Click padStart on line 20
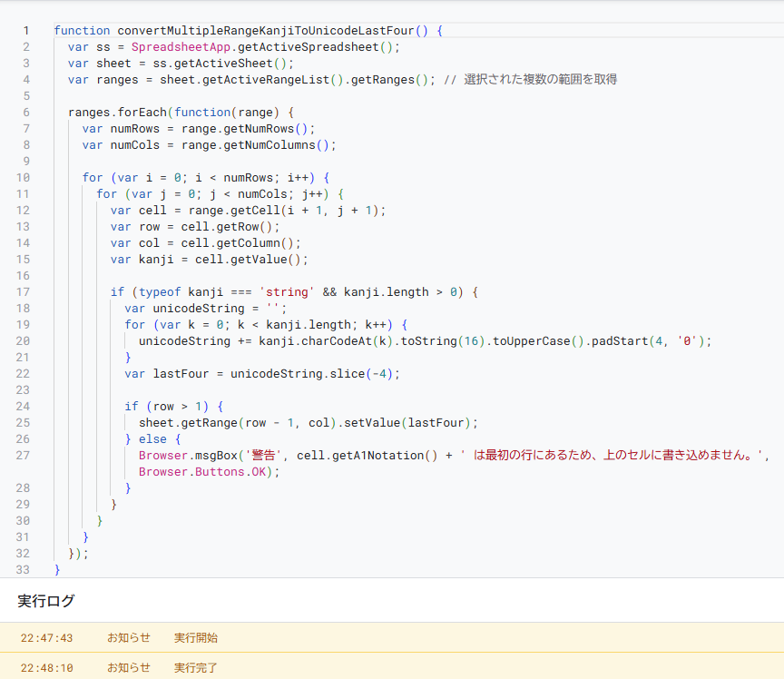Screen dimensions: 784x679 (x=620, y=340)
